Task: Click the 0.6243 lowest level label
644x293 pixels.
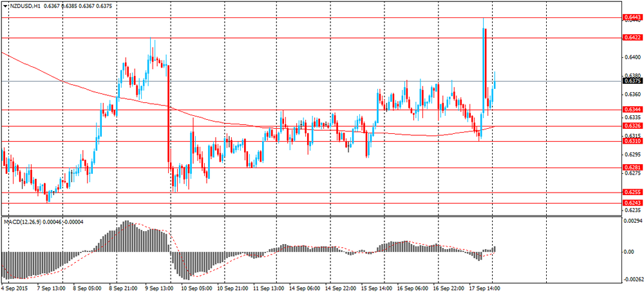Action: [x=632, y=203]
